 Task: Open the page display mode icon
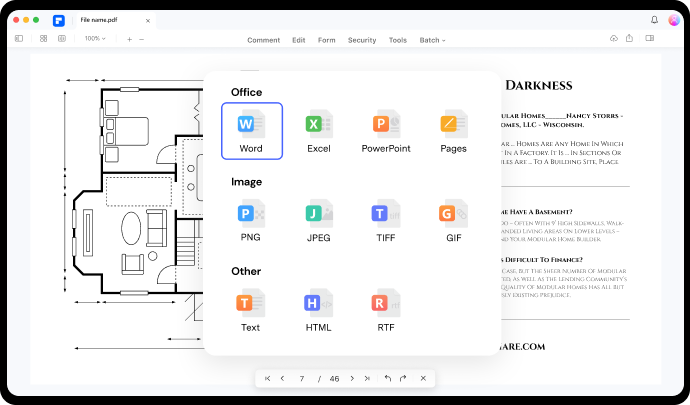(x=62, y=39)
